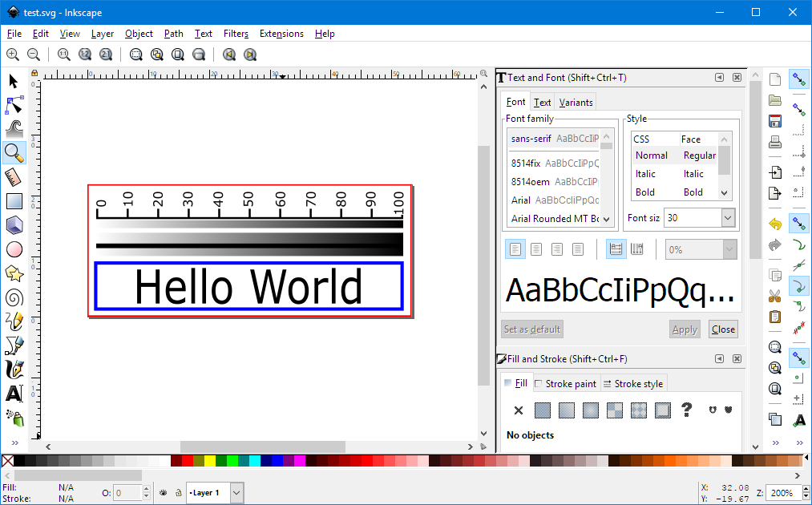Open the Layer 1 layer dropdown
Image resolution: width=812 pixels, height=505 pixels.
pos(236,493)
